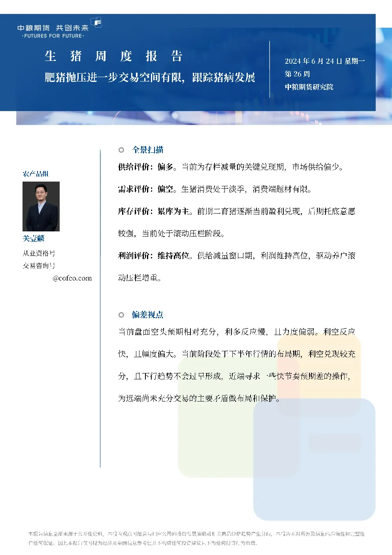Click the bullet circle before 全景扫描
The image size is (392, 555).
pos(121,150)
